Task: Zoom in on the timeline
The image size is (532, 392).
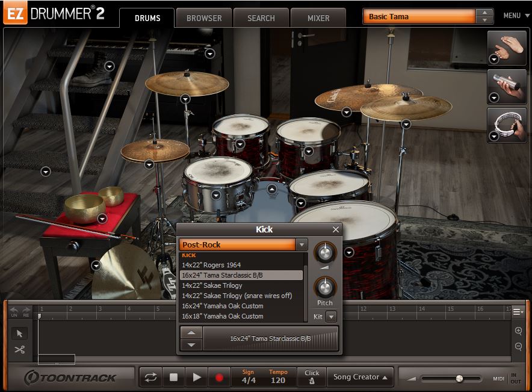Action: click(518, 331)
